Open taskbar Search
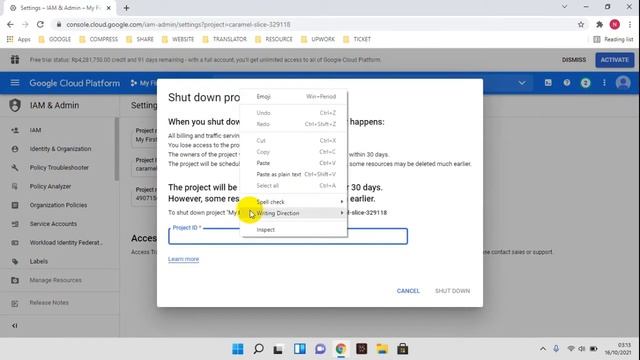 click(x=258, y=349)
